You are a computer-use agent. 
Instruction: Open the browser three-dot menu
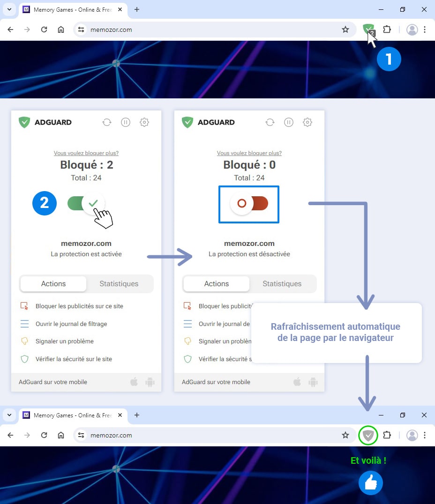click(x=425, y=29)
